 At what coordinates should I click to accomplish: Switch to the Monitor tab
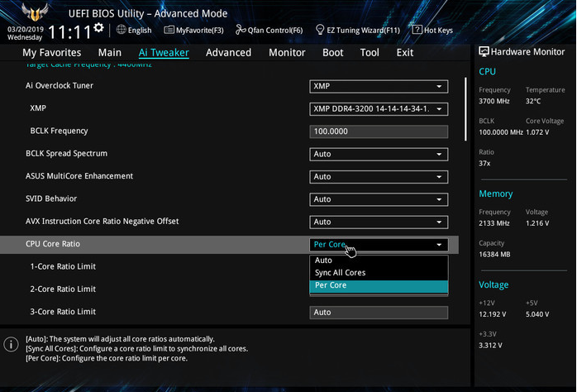(x=287, y=52)
